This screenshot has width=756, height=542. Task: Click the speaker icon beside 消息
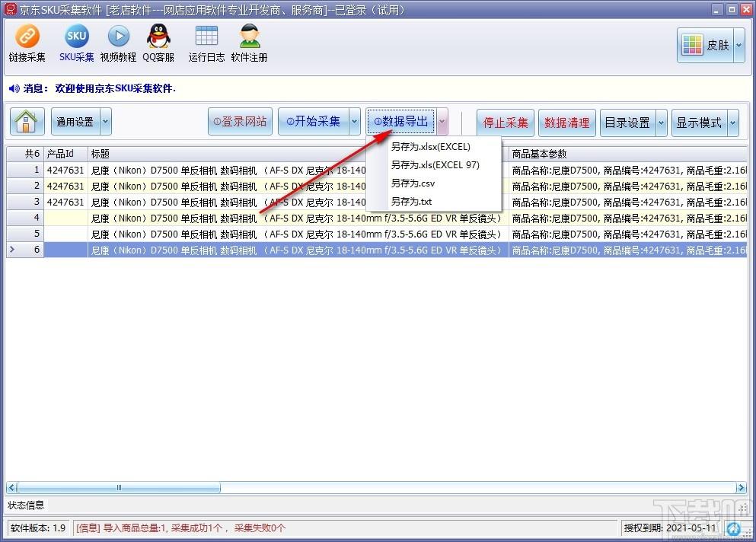coord(14,88)
